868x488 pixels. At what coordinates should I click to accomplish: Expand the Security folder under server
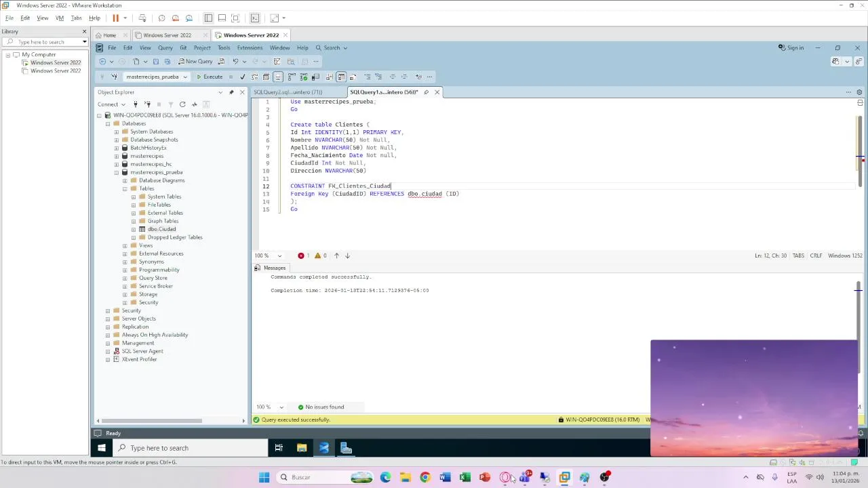[108, 310]
